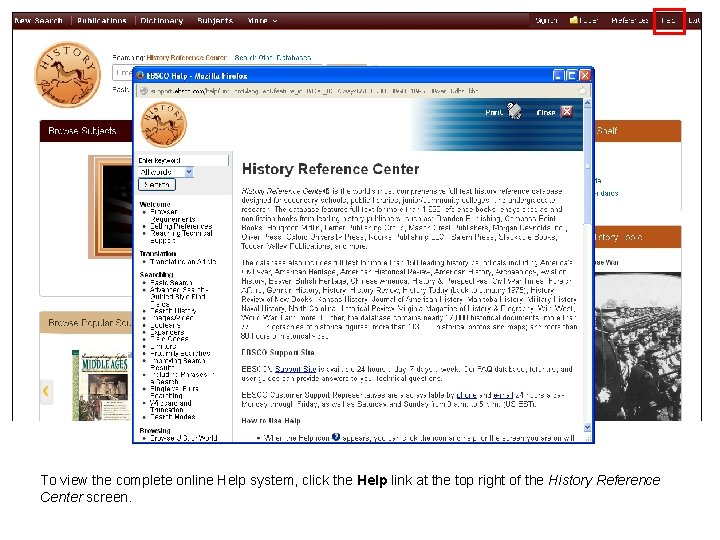Click the Browse Subjects panel header
Screen dimensions: 720x540
pyautogui.click(x=86, y=131)
